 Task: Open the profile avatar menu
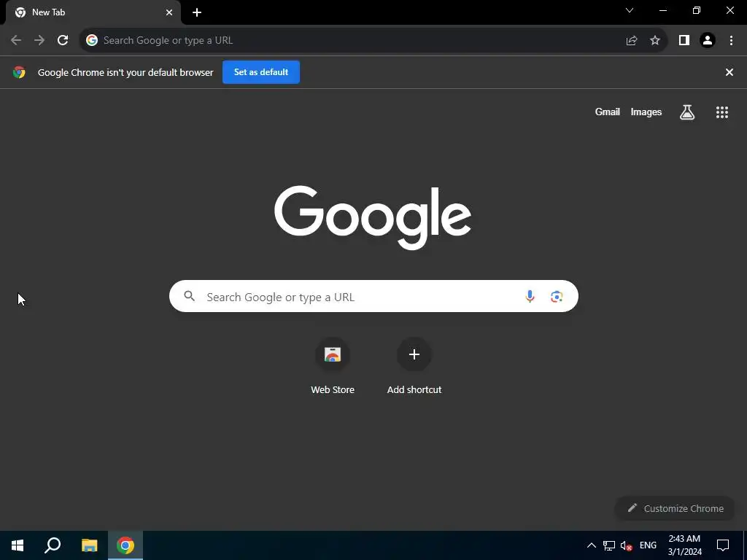[x=708, y=41]
